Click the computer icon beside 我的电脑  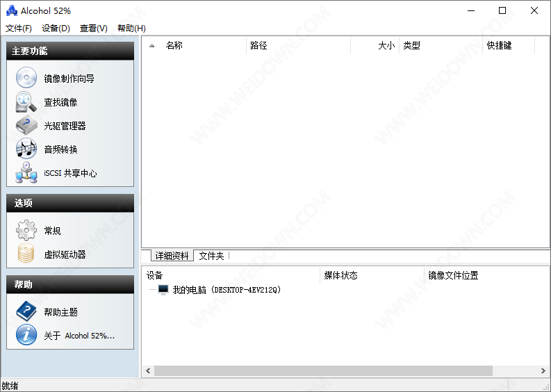tap(163, 290)
